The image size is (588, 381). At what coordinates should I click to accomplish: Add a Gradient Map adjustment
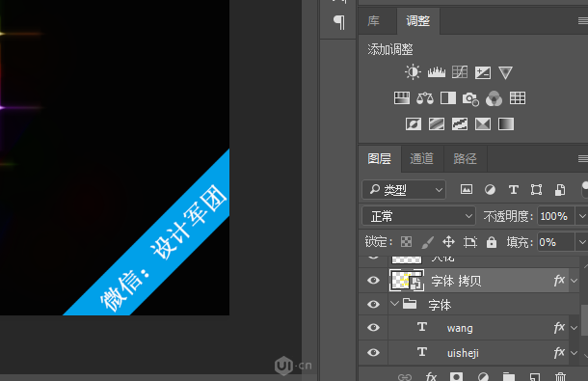click(x=506, y=123)
